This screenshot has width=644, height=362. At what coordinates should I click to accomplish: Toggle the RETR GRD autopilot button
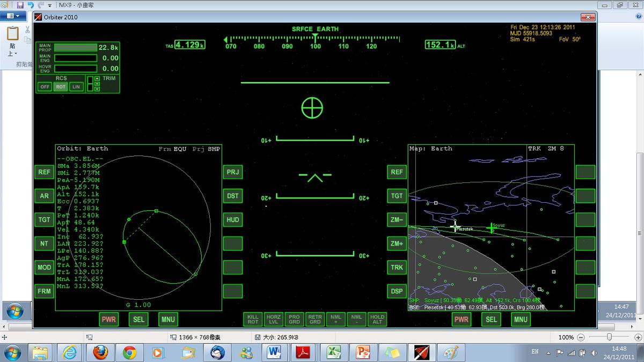pyautogui.click(x=315, y=319)
